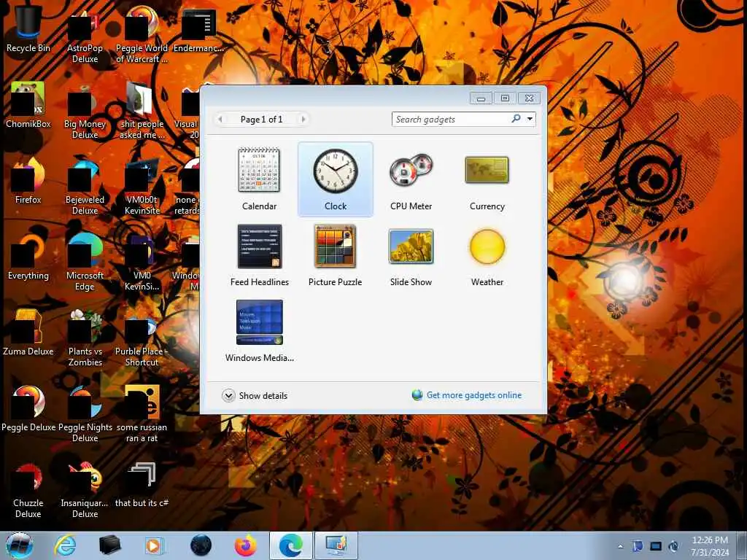Expand Show details chevron
The width and height of the screenshot is (747, 560).
coord(228,396)
